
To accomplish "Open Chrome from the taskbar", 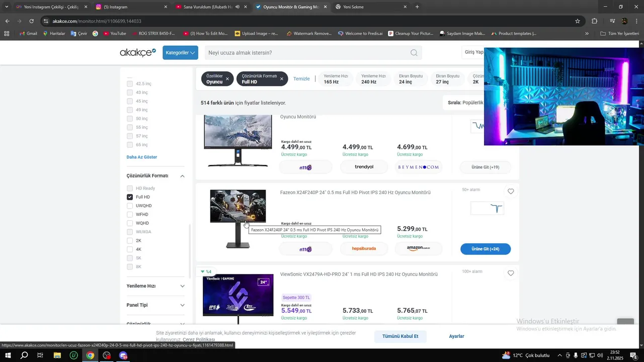I will point(90,355).
